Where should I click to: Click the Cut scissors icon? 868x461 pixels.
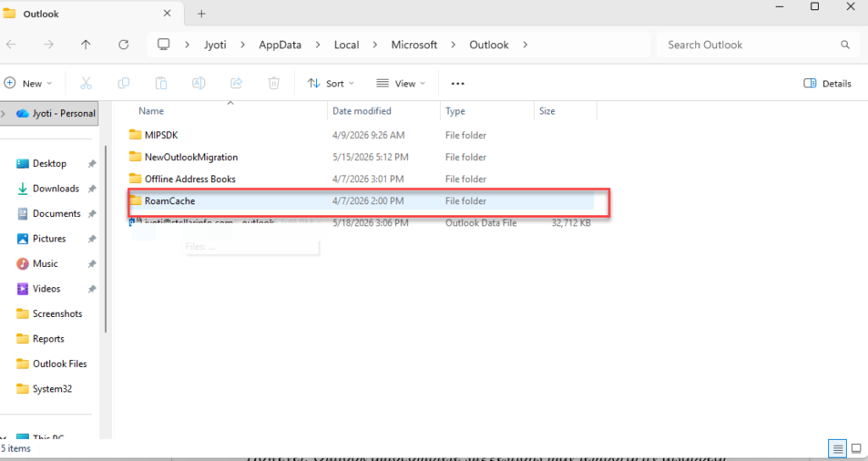[x=86, y=83]
